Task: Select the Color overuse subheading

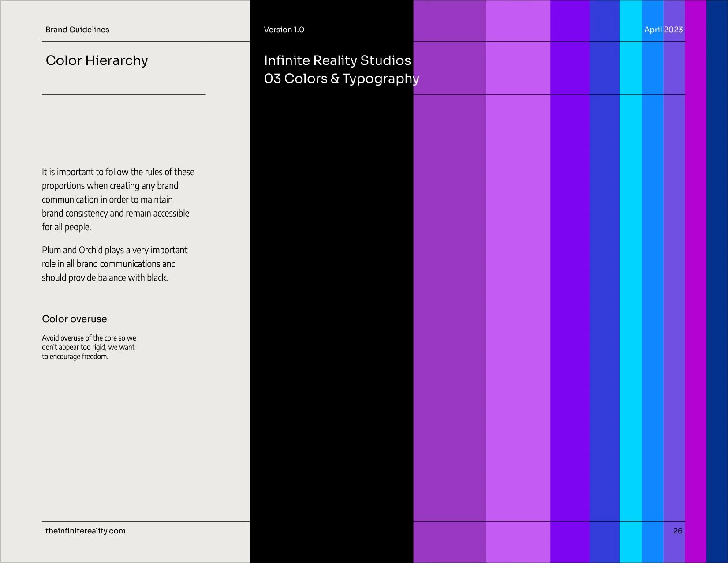Action: pyautogui.click(x=75, y=319)
